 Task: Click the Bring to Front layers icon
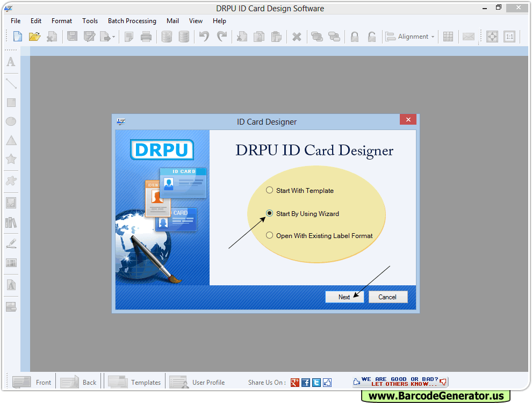click(x=317, y=37)
